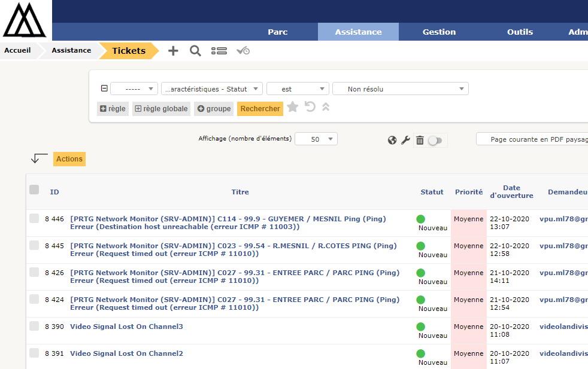Expand the display count dropdown showing 50

[316, 139]
